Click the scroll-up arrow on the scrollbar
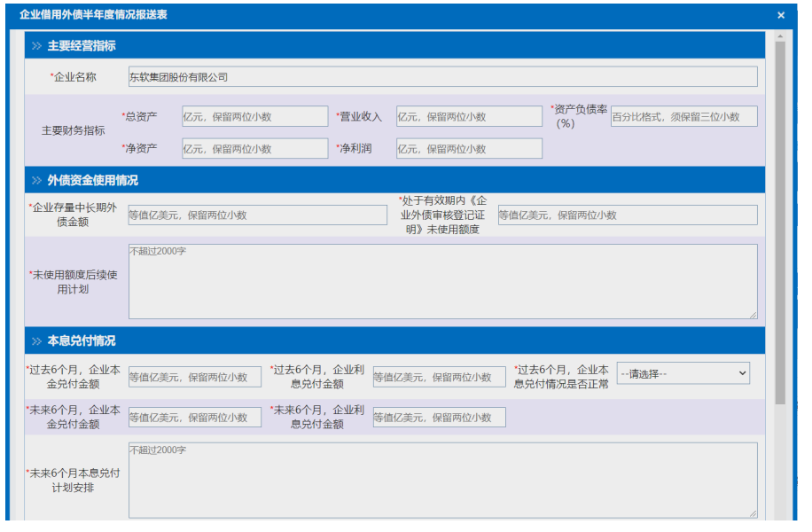Image resolution: width=812 pixels, height=532 pixels. click(780, 37)
